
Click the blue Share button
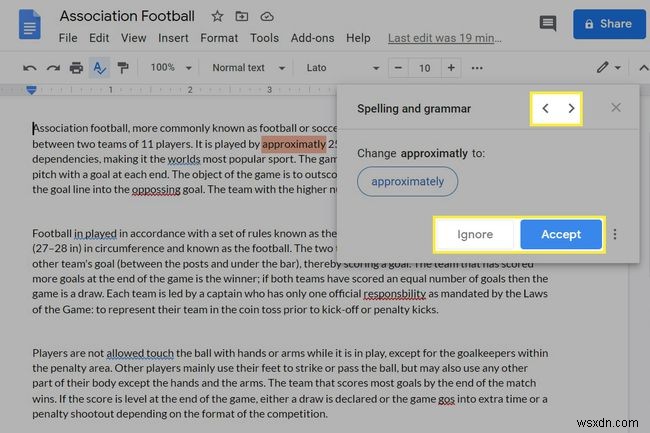609,24
